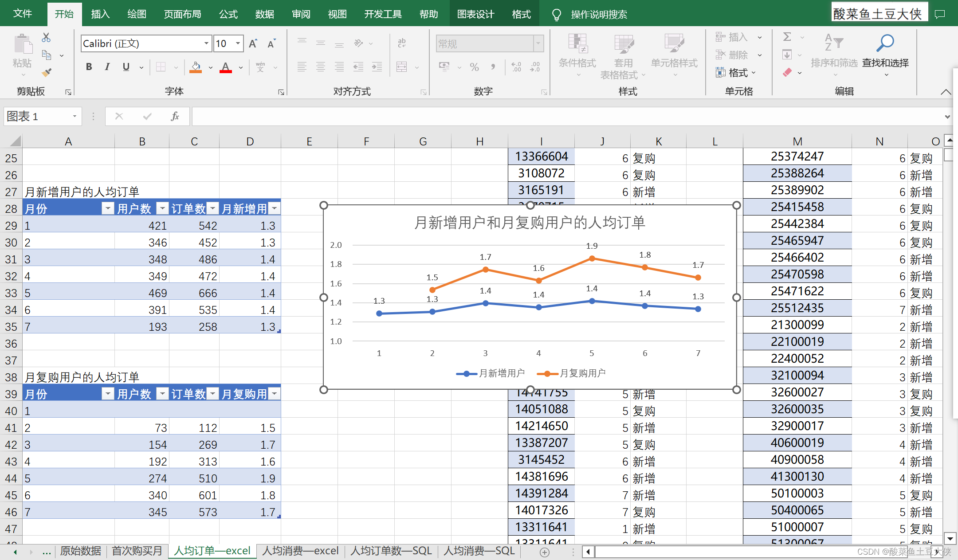Open the filter dropdown on 月份 header row 28
This screenshot has width=958, height=560.
(x=108, y=208)
